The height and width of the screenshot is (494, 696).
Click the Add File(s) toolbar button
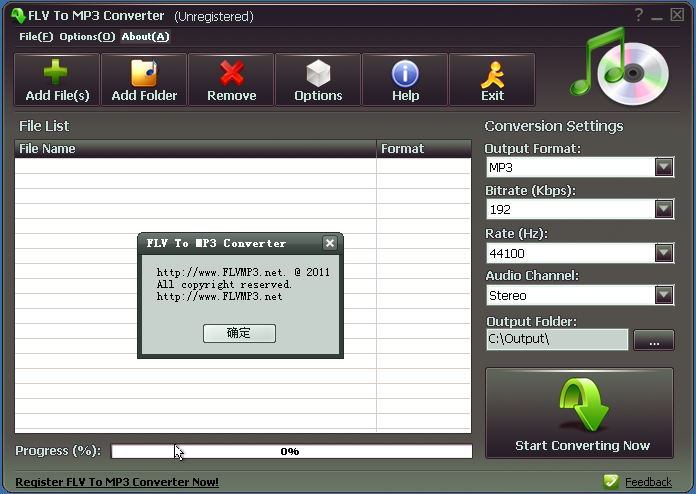[x=57, y=80]
